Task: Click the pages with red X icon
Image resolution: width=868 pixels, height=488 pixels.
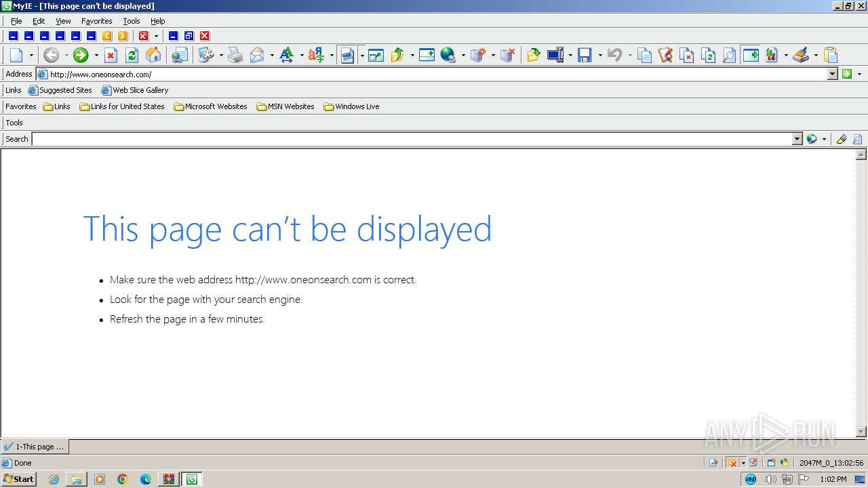Action: click(687, 55)
